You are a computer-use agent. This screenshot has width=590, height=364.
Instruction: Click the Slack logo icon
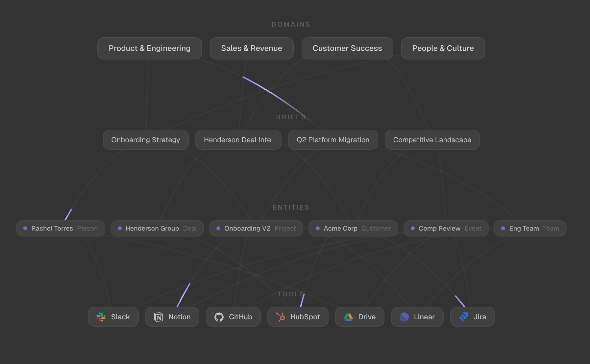(x=101, y=317)
